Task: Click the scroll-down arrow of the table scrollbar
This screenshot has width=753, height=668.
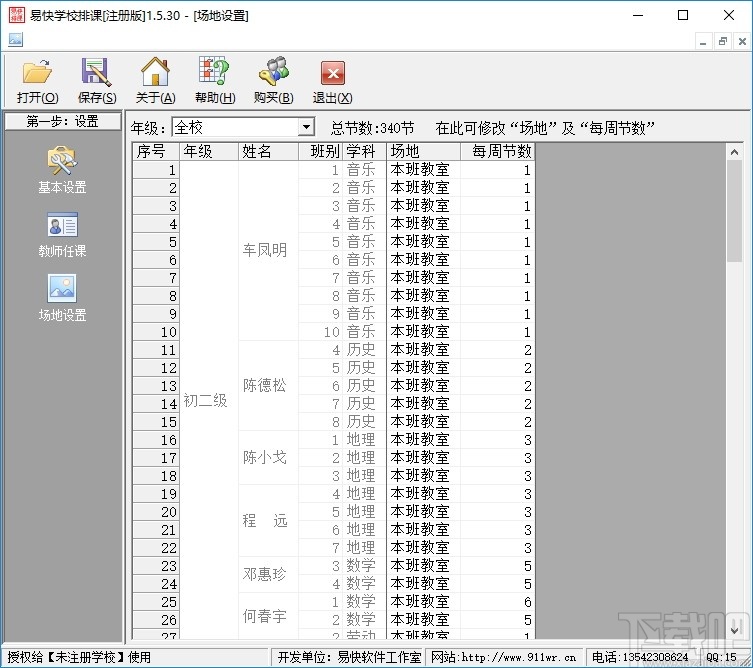Action: coord(734,630)
